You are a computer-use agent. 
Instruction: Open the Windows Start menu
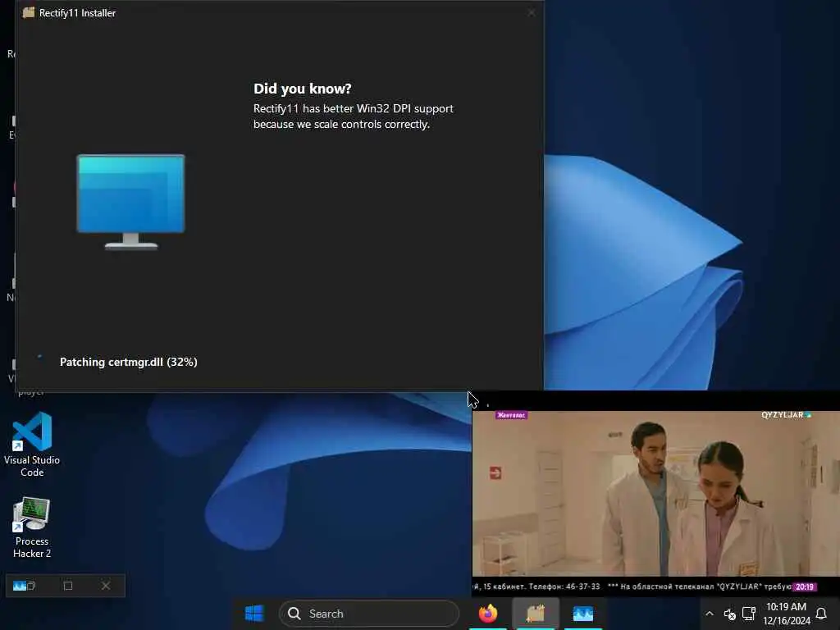[254, 614]
